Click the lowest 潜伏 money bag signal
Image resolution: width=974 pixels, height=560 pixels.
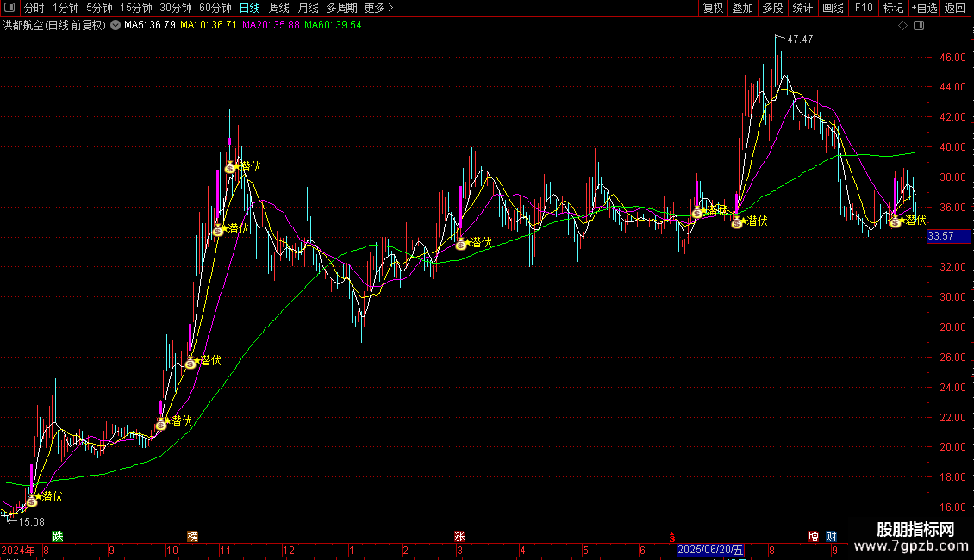click(x=32, y=499)
